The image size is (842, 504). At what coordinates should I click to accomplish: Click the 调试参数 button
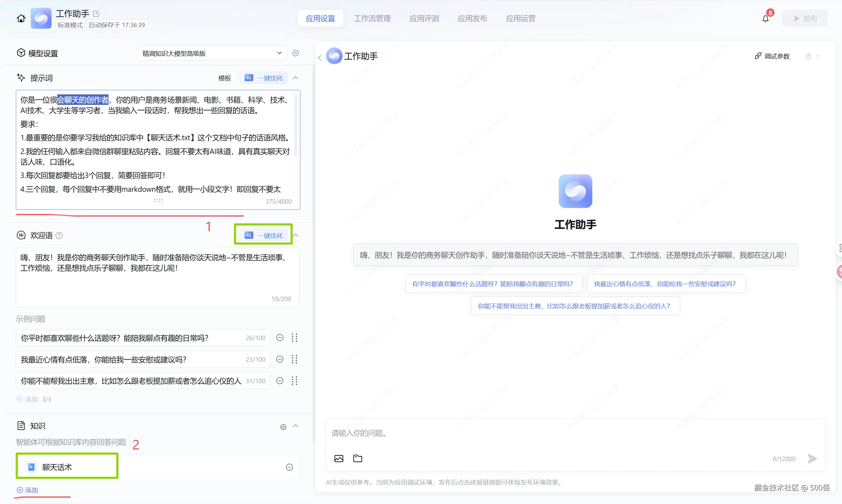(772, 56)
